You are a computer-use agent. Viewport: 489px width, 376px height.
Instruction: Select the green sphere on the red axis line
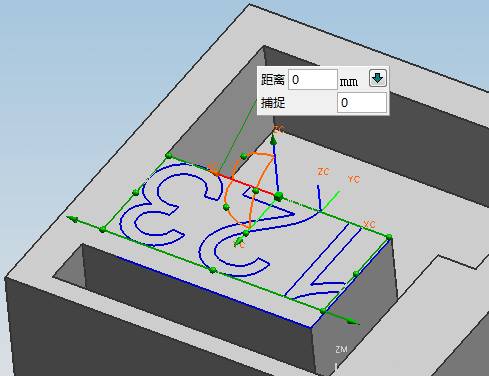point(256,191)
